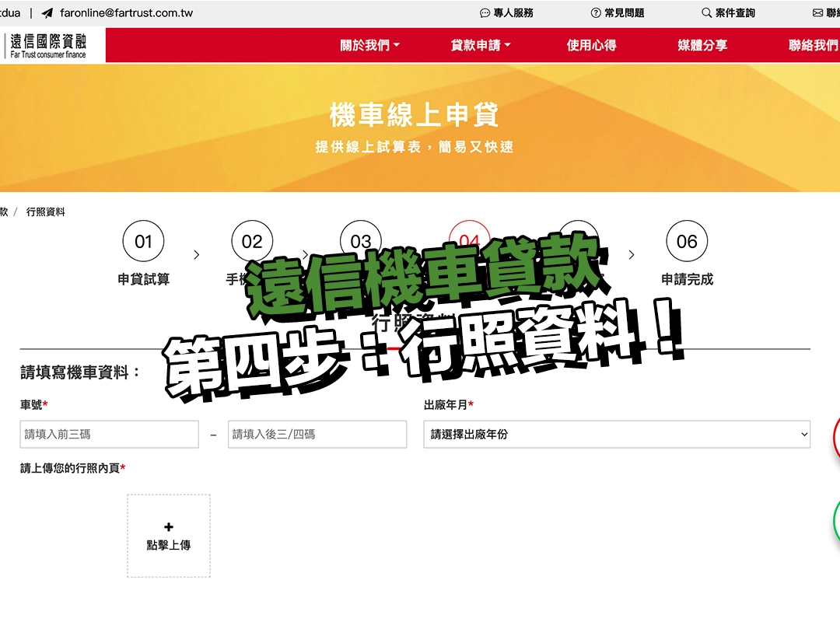
Task: Click the 請上傳您的行照內頁 label
Action: [x=73, y=468]
